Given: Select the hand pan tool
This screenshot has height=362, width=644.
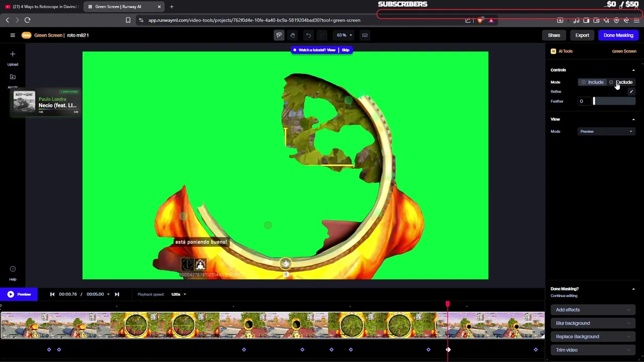Looking at the screenshot, I should (x=292, y=35).
